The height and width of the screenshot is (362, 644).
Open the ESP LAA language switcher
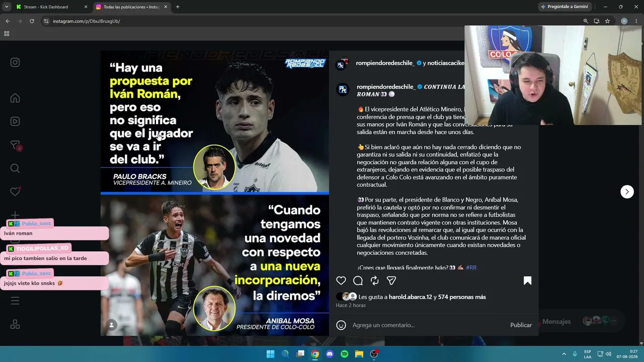pos(588,354)
